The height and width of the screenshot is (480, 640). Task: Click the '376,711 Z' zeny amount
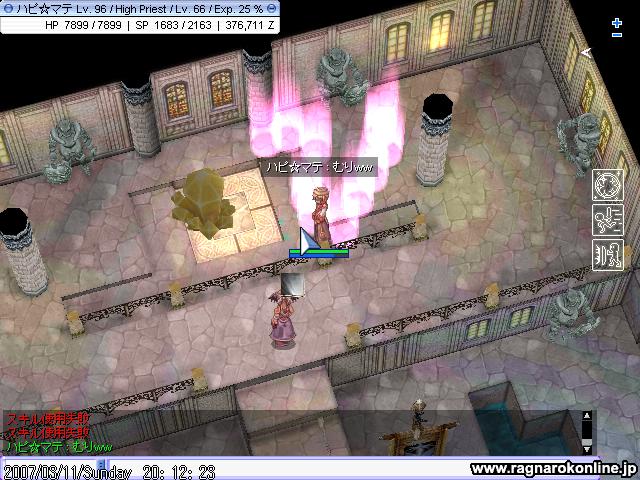point(250,25)
